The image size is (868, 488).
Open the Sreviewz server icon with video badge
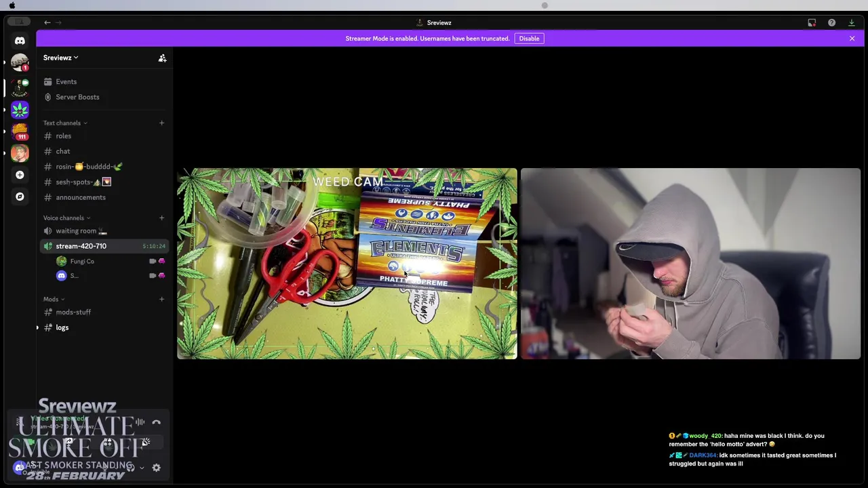tap(20, 87)
